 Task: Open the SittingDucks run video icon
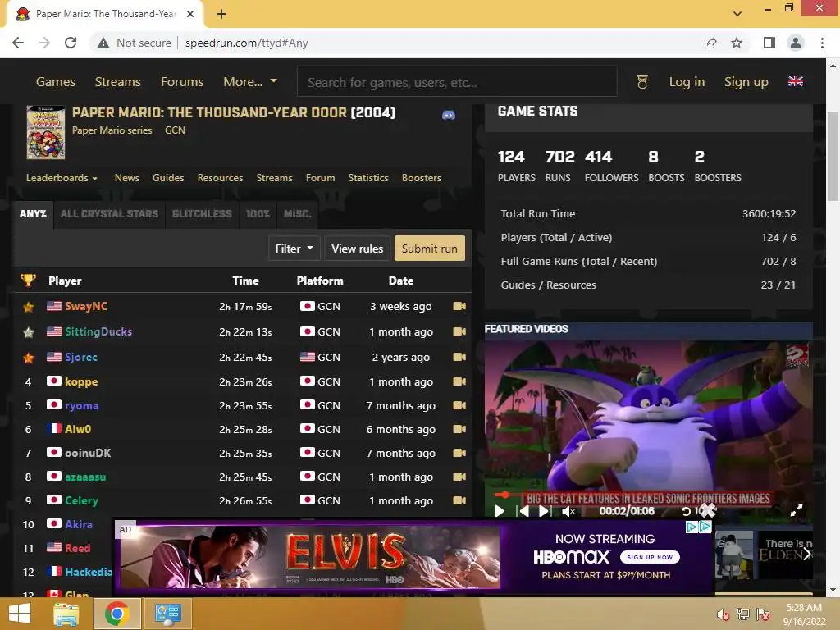[459, 331]
